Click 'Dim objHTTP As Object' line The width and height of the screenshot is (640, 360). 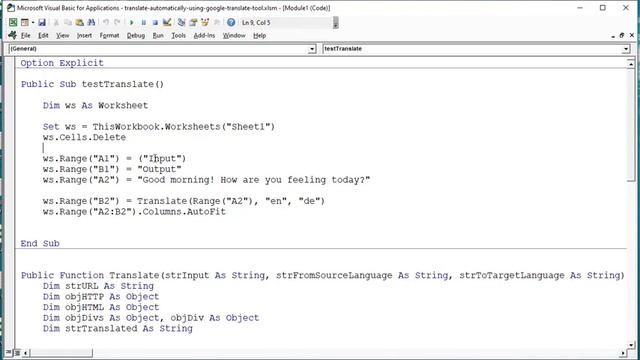101,296
